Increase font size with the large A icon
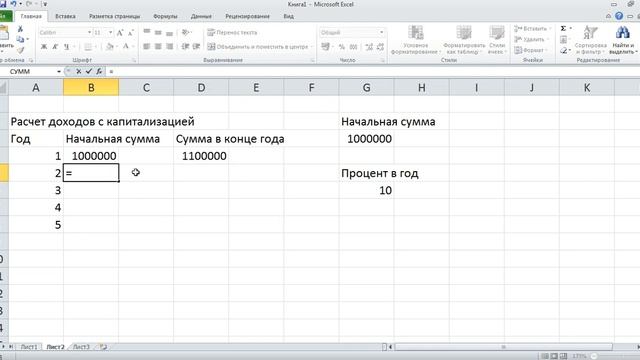This screenshot has width=640, height=360. coord(120,32)
